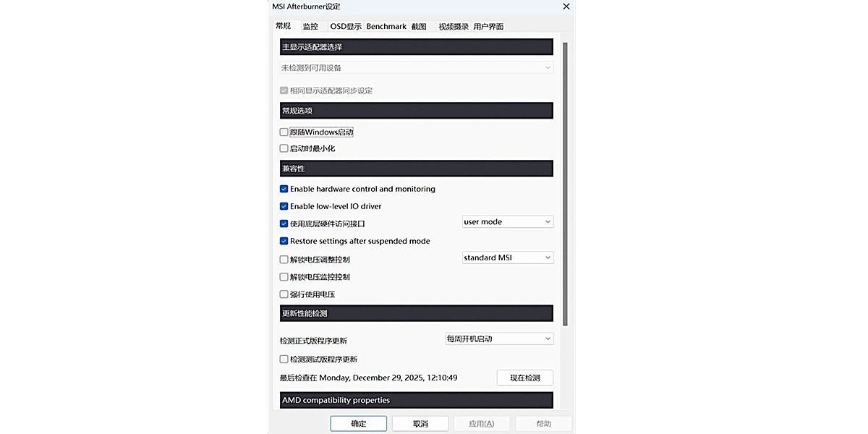Expand the 每周开机启动 update frequency dropdown
Screen dimensions: 868x434
click(499, 339)
